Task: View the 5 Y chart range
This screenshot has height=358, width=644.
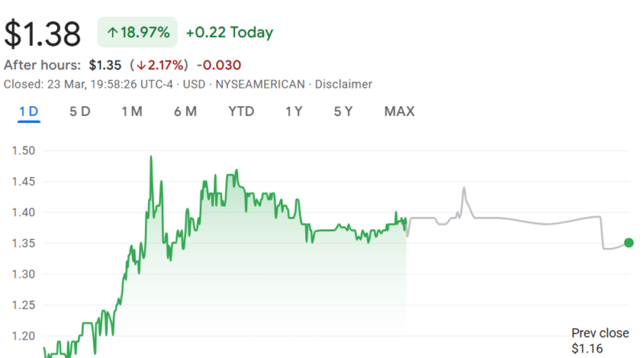Action: (343, 112)
